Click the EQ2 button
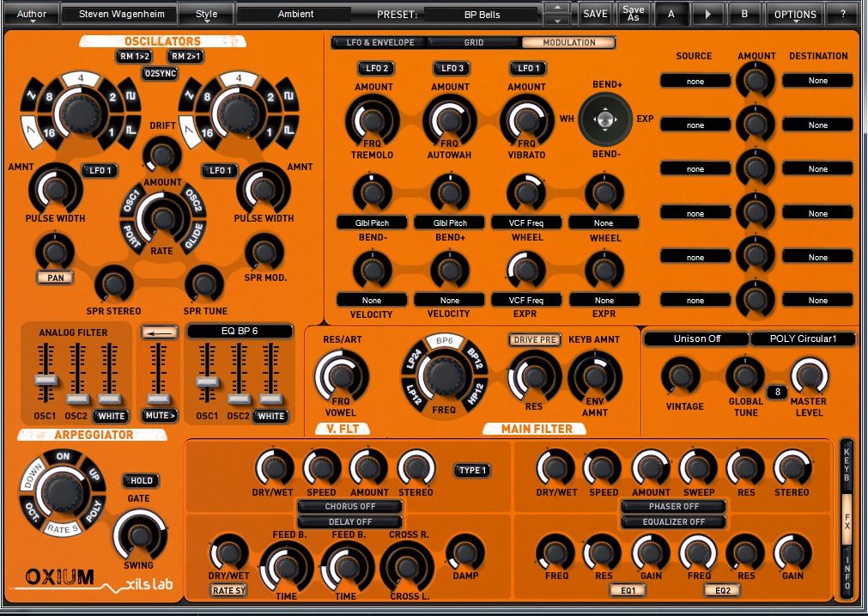The height and width of the screenshot is (616, 868). point(722,590)
